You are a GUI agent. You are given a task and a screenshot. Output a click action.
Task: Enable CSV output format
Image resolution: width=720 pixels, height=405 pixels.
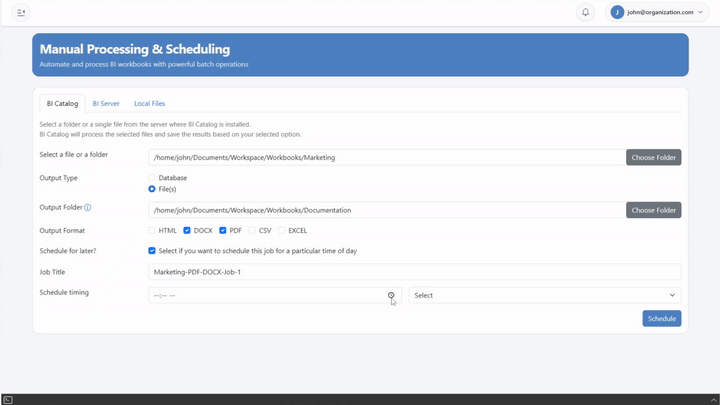click(252, 231)
